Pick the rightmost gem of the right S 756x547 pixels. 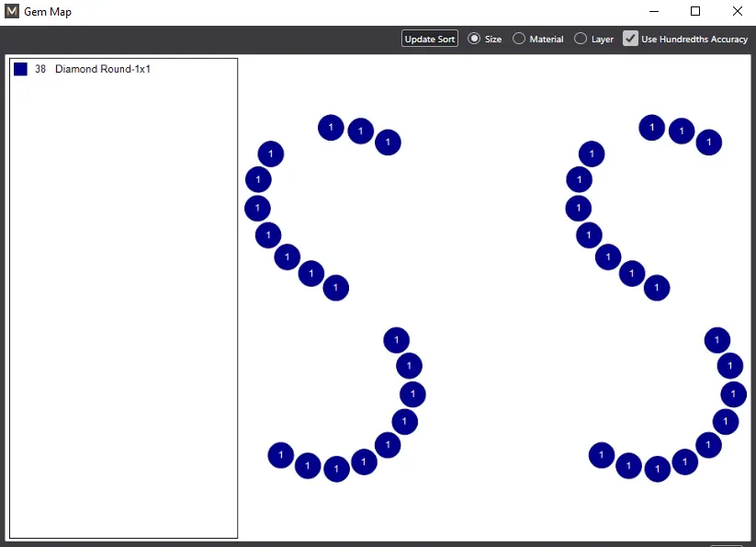[x=733, y=394]
